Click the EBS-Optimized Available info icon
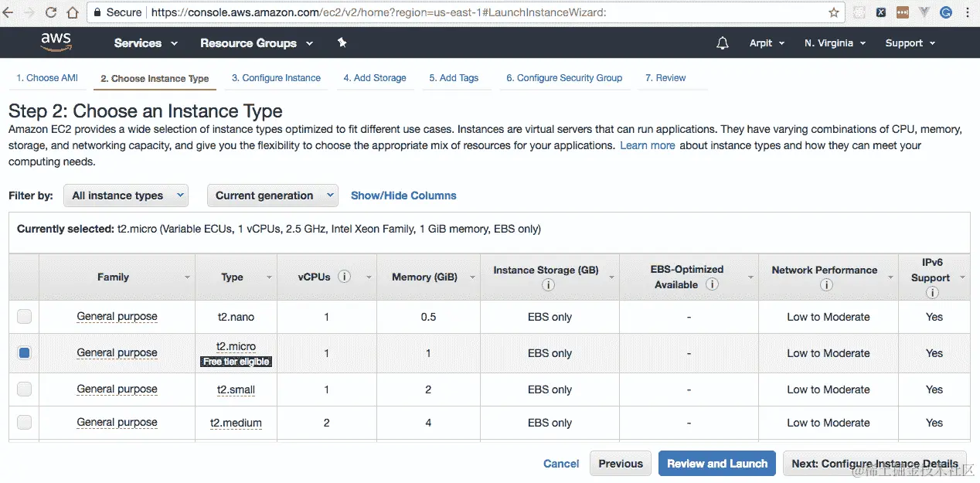This screenshot has height=483, width=980. (x=712, y=284)
